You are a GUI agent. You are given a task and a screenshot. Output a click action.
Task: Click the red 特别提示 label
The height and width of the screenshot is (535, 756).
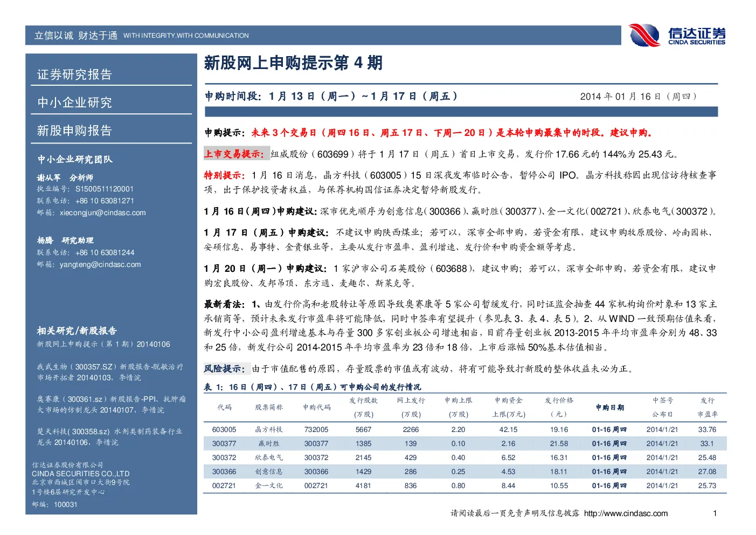[225, 175]
